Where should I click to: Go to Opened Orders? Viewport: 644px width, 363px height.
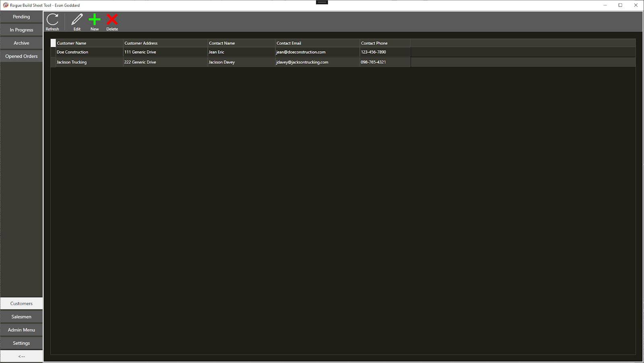click(21, 56)
